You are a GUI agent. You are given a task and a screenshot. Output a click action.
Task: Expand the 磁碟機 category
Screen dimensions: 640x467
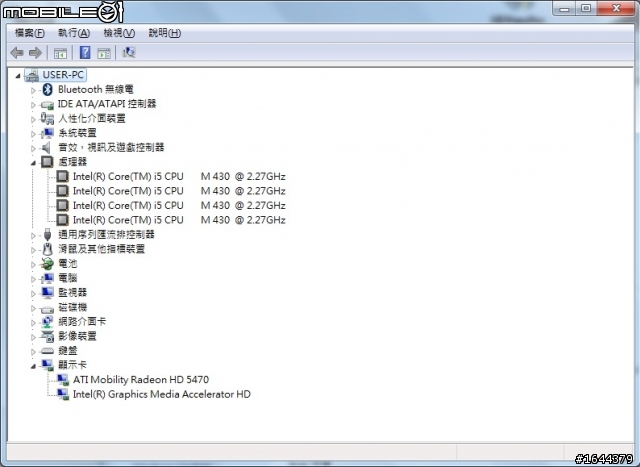click(33, 308)
